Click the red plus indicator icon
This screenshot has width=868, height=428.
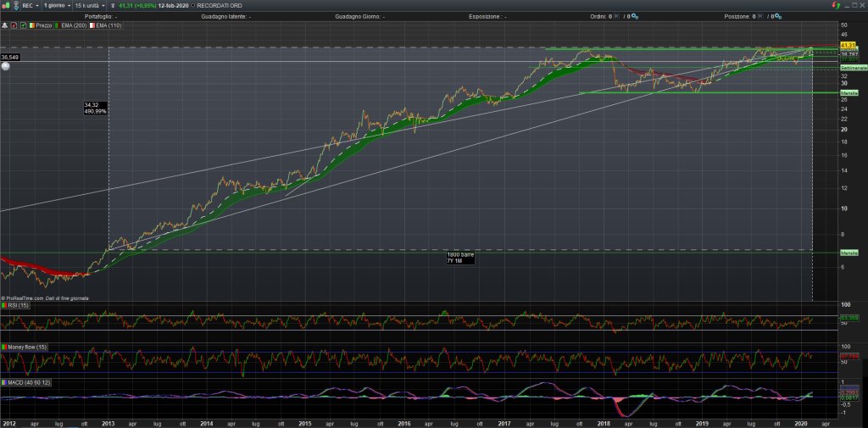(x=14, y=26)
